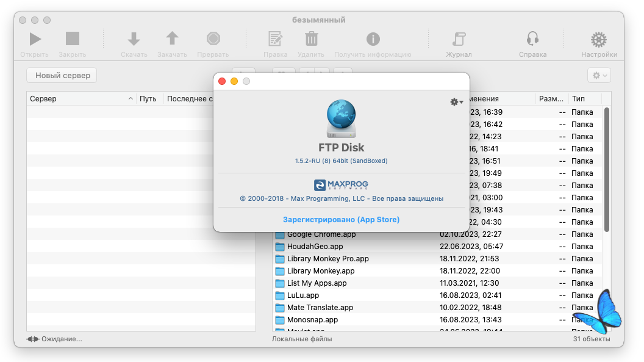Screen dimensions: 644x362
Task: Minimize the About dialog with yellow button
Action: pyautogui.click(x=234, y=81)
